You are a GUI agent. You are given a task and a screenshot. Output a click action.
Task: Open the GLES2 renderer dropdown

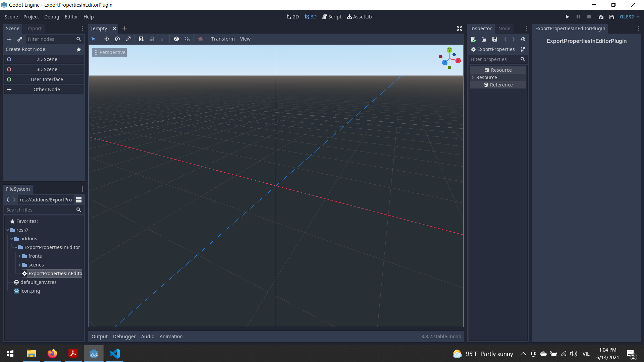[x=629, y=17]
